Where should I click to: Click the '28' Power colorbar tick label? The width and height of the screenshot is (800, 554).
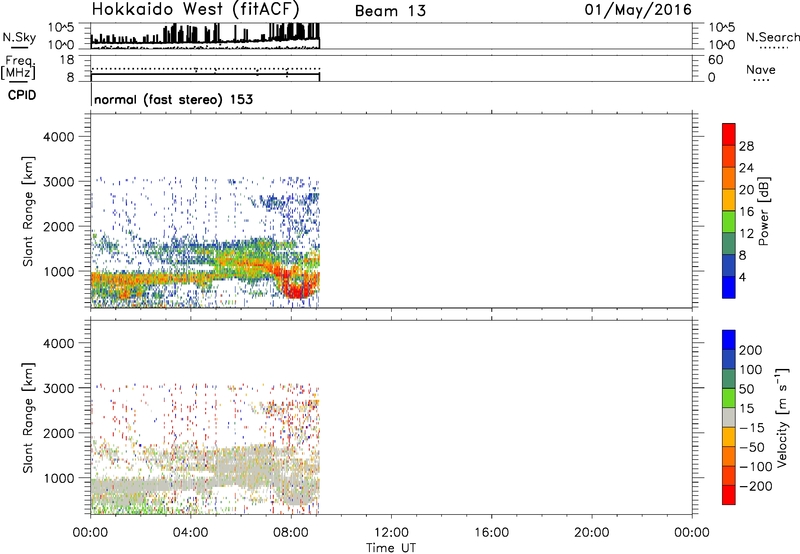[746, 146]
